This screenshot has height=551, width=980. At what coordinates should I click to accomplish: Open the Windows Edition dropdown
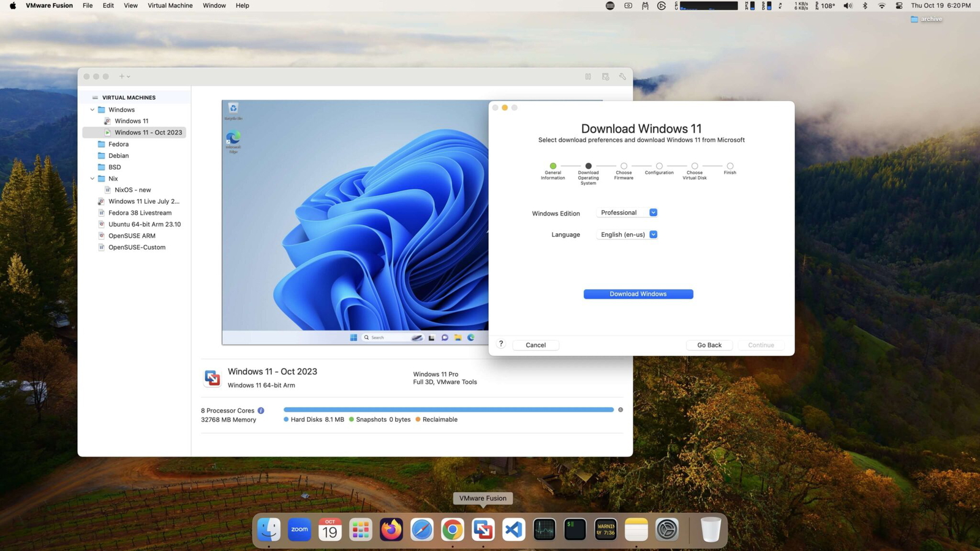click(x=627, y=212)
